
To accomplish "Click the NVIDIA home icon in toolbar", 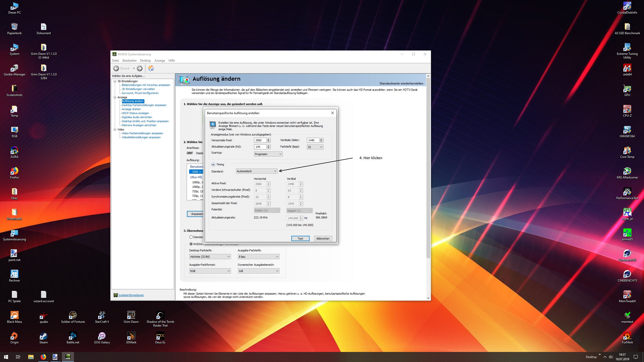I will coord(151,68).
